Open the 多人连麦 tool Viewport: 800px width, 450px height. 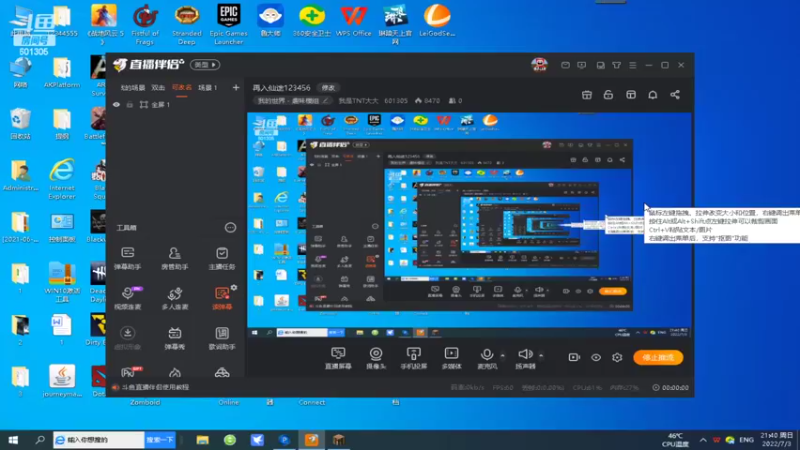coord(174,298)
